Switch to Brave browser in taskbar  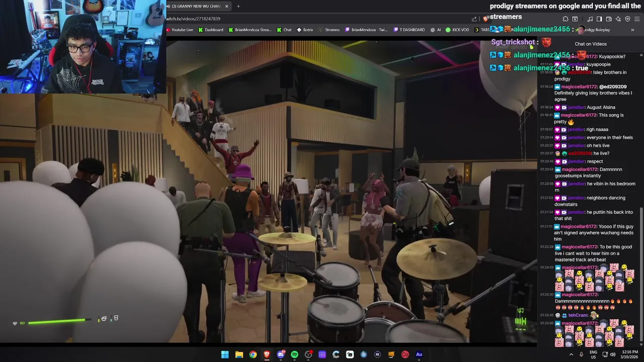click(267, 354)
